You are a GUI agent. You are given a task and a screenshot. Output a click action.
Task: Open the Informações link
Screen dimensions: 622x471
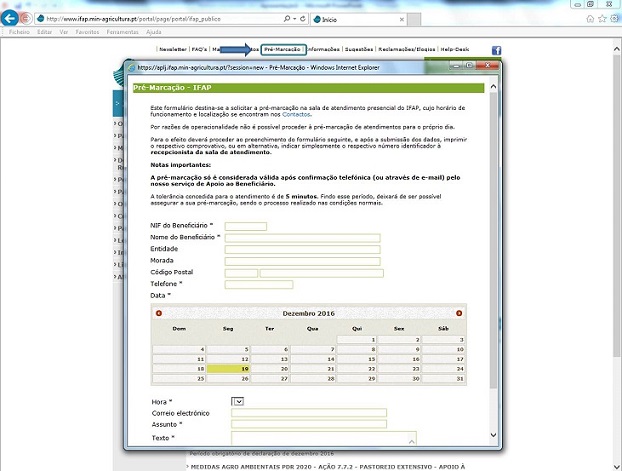pos(324,49)
